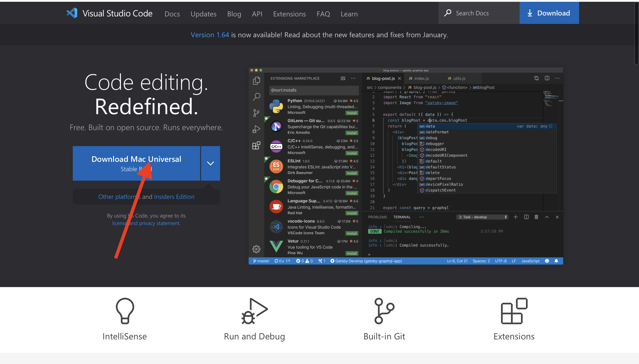Open the Extensions navigation item

point(289,14)
